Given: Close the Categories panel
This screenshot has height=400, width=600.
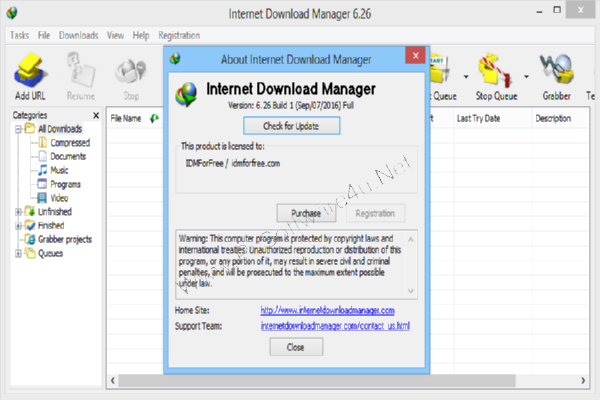Looking at the screenshot, I should (x=96, y=115).
